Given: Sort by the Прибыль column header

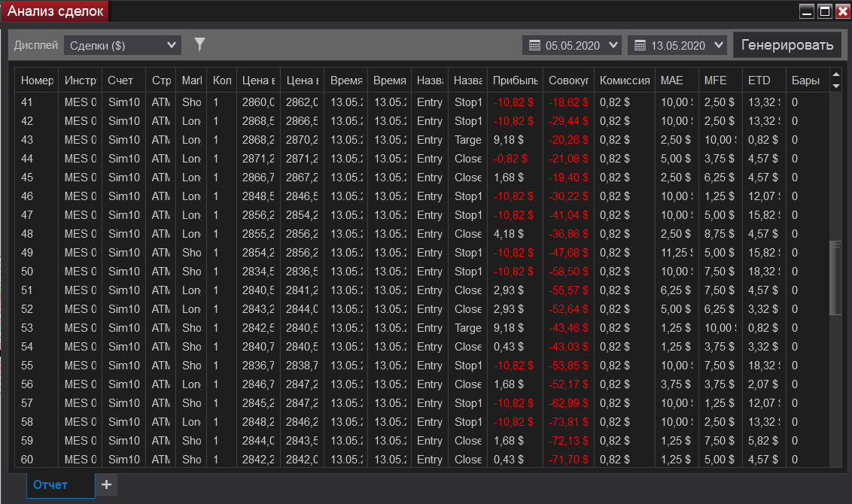Looking at the screenshot, I should (x=515, y=80).
